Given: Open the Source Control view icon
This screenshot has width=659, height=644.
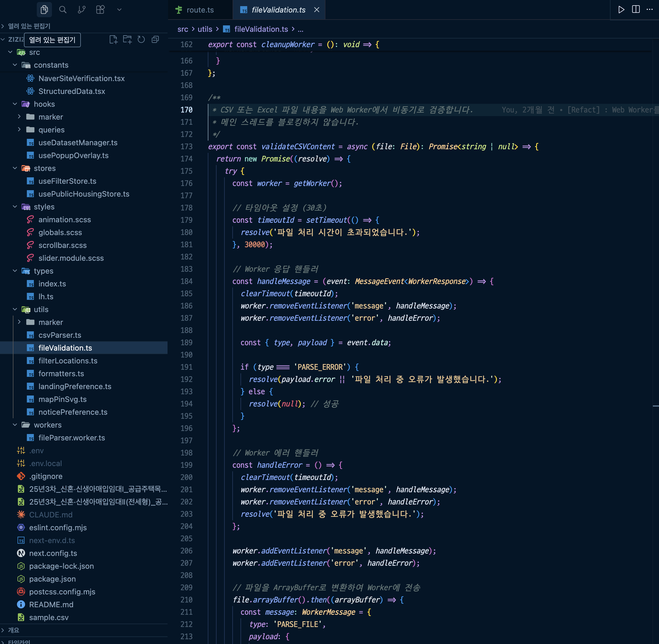Looking at the screenshot, I should [x=81, y=10].
